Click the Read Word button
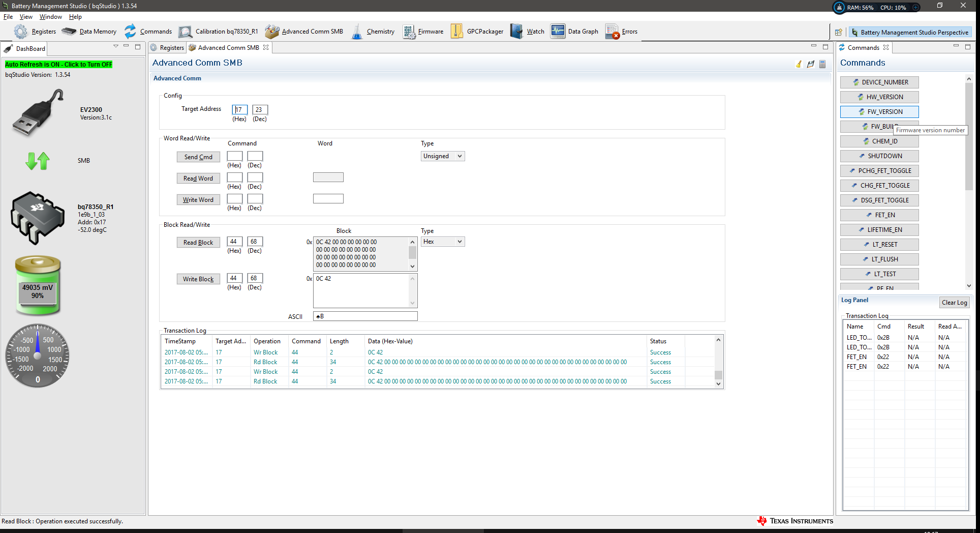 [x=198, y=179]
